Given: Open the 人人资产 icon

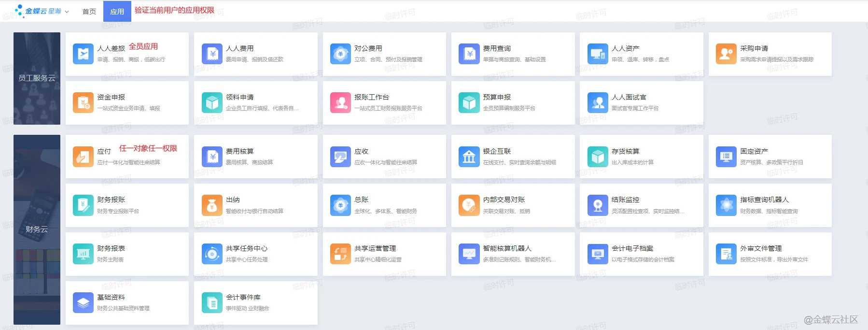Looking at the screenshot, I should coord(598,54).
